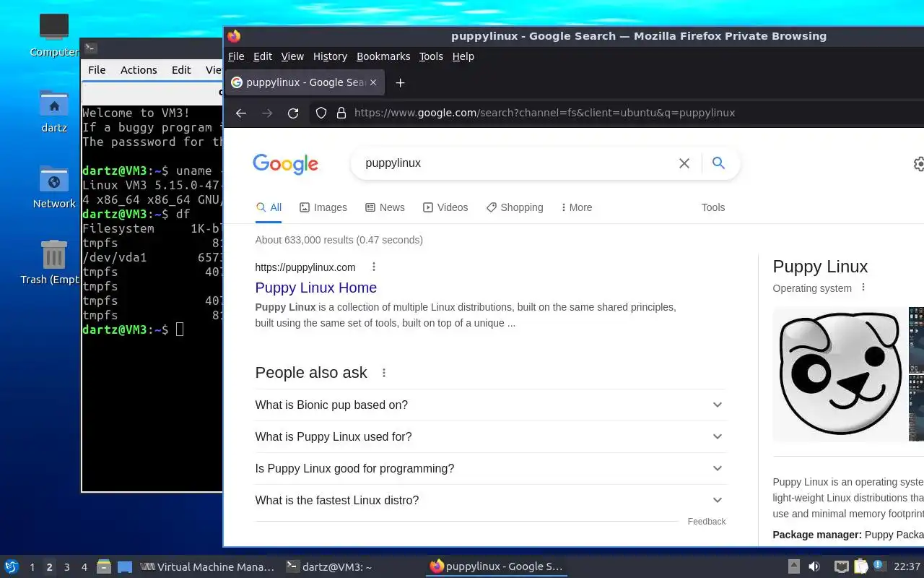Click the Puppy Linux dog logo image
The height and width of the screenshot is (578, 924).
coord(840,374)
